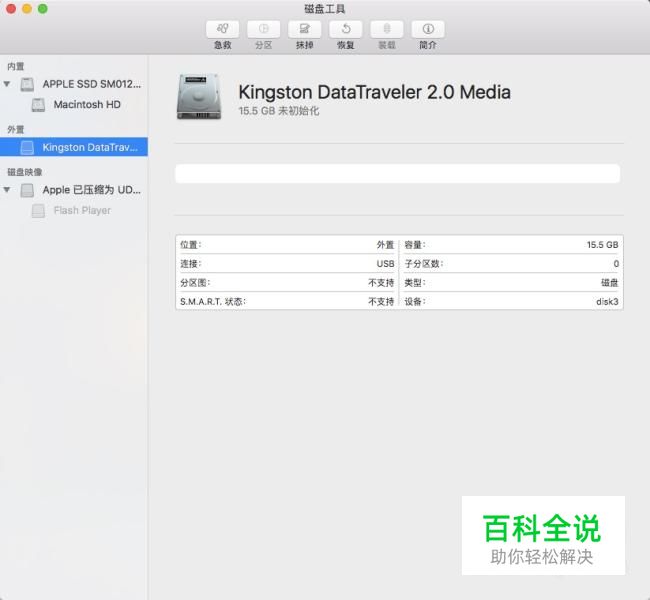Click the 分区图 value 不支持
The image size is (650, 600).
[x=381, y=283]
